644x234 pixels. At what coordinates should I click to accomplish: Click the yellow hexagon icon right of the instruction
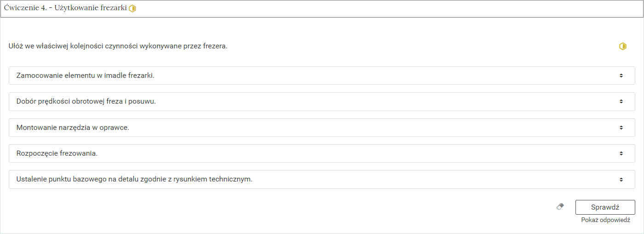click(x=622, y=46)
